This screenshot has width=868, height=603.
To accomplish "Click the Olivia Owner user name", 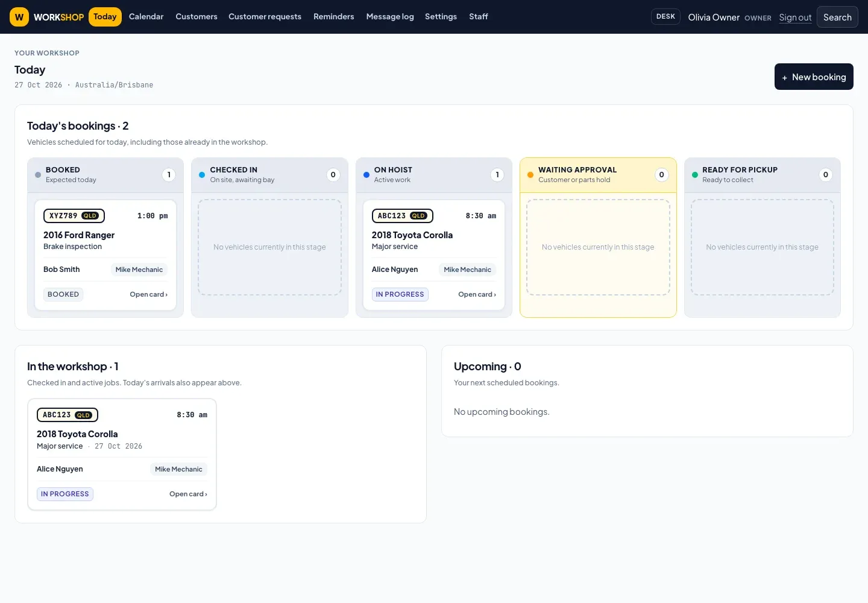I will tap(714, 17).
